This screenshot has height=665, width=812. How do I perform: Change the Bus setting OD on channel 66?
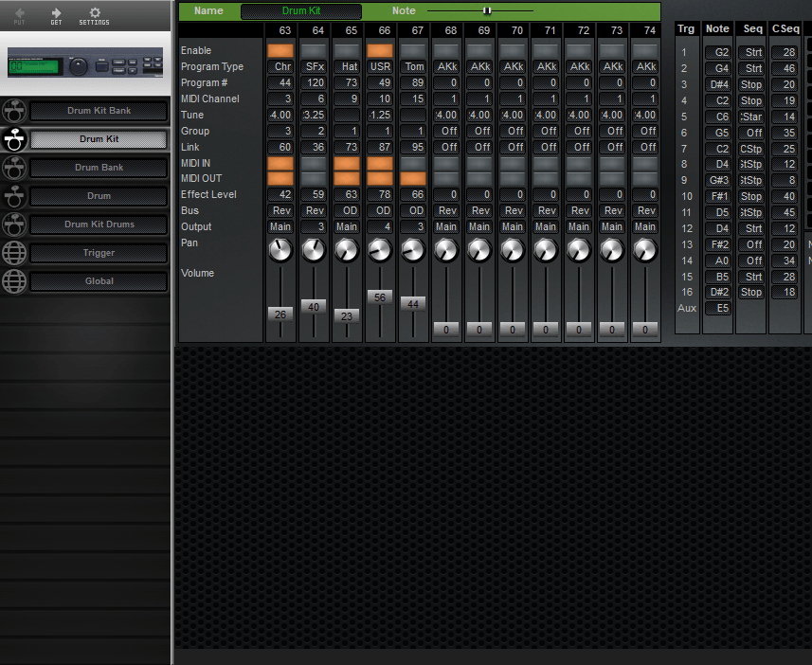380,210
